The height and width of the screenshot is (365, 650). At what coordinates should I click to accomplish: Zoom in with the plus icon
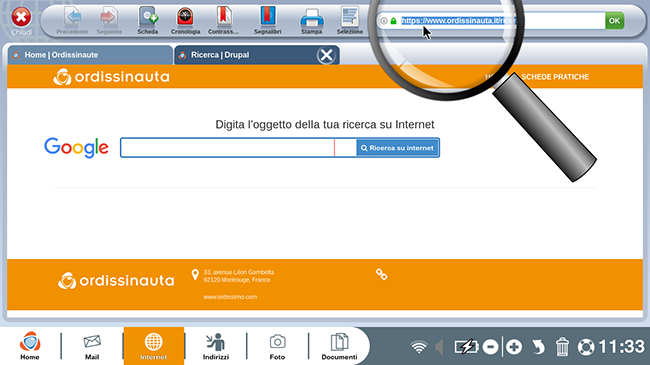[514, 347]
